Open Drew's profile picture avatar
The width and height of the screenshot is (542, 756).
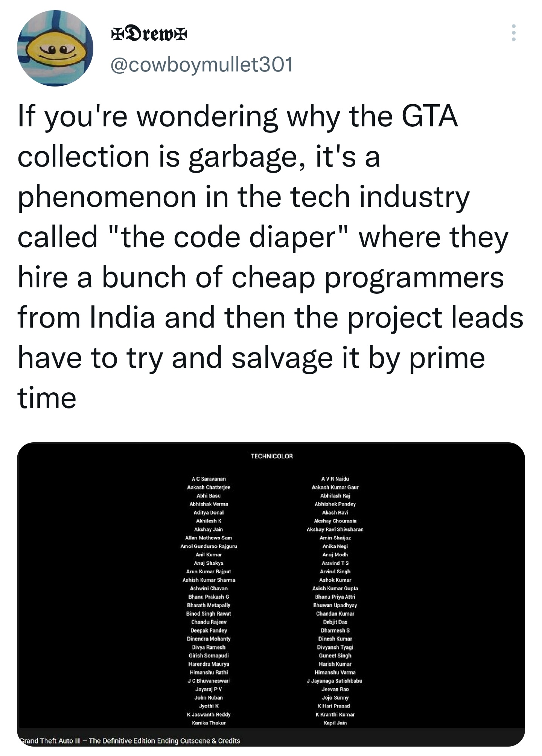click(55, 48)
